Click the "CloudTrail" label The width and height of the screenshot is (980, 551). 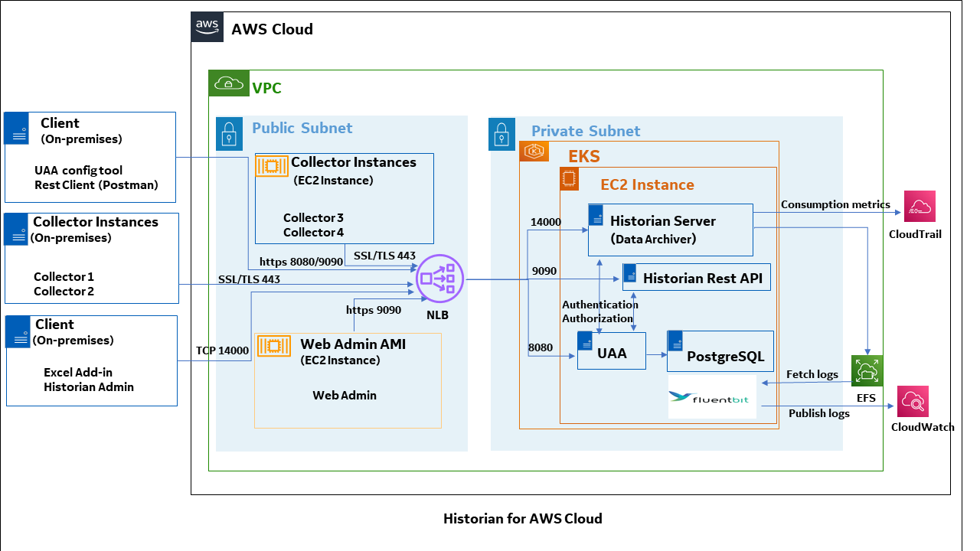(915, 234)
